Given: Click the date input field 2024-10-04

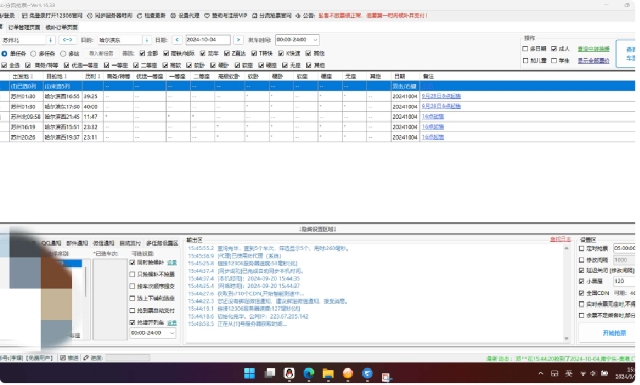Looking at the screenshot, I should click(207, 40).
